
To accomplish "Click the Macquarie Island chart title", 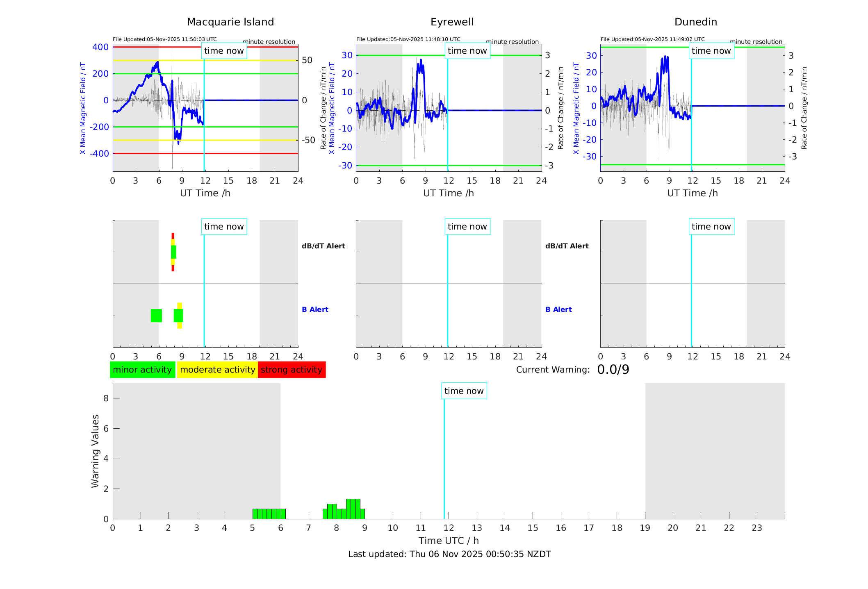I will point(230,22).
